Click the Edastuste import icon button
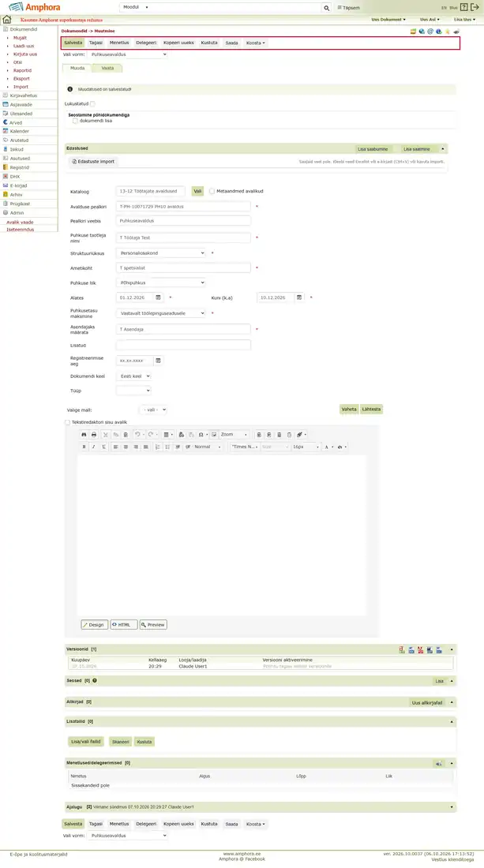Viewport: 484px width, 868px height. pyautogui.click(x=93, y=162)
